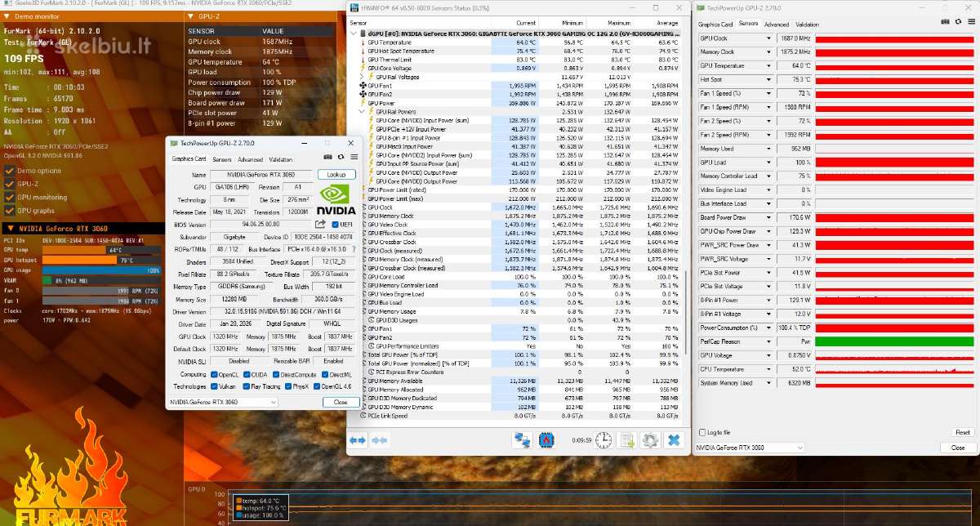Image resolution: width=980 pixels, height=526 pixels.
Task: Click HWiNFO Maximum column header
Action: click(x=619, y=23)
